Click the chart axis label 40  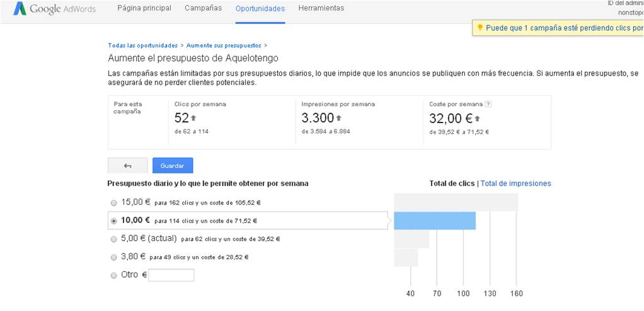[x=410, y=294]
